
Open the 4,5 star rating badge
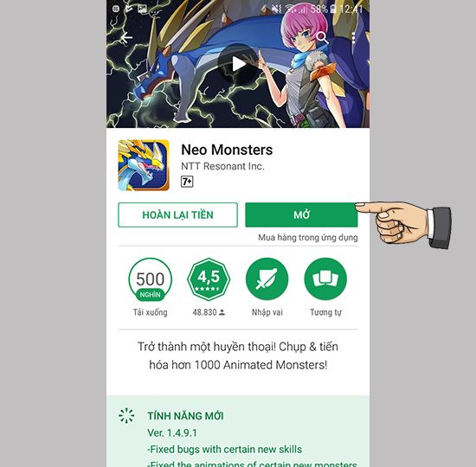209,279
